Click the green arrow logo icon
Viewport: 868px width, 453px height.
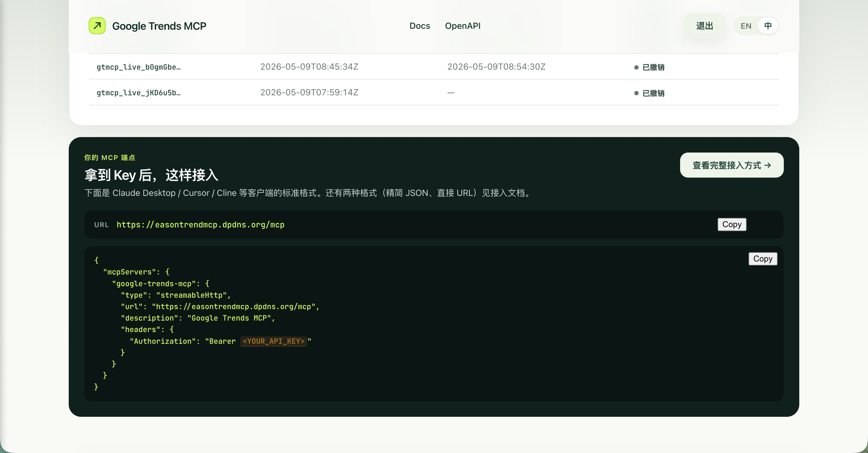tap(97, 26)
